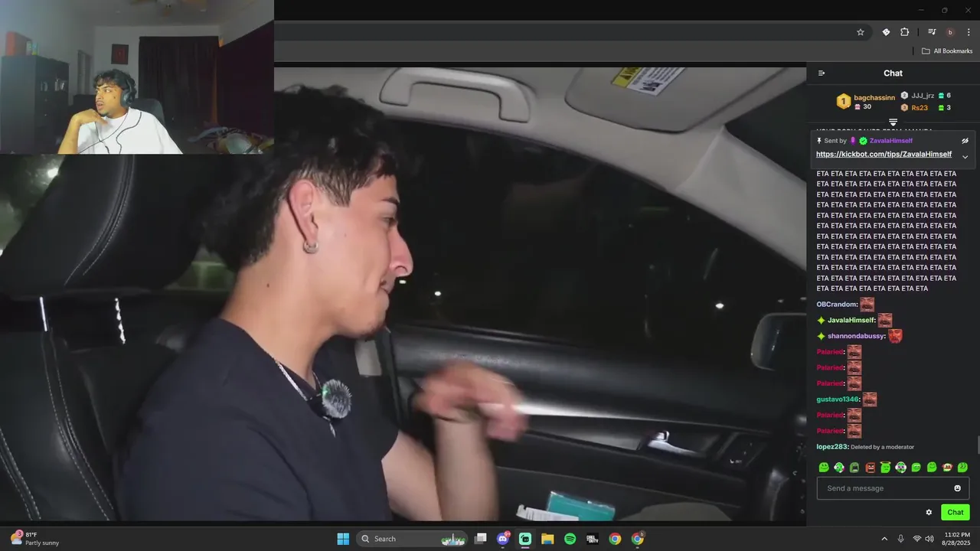
Task: Open the network Wi-Fi tray icon
Action: [x=917, y=539]
